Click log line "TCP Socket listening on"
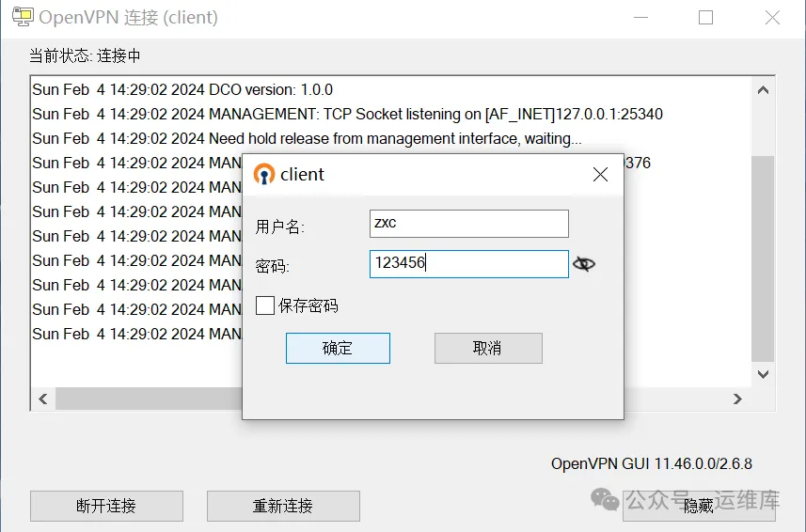806x532 pixels. (x=347, y=114)
